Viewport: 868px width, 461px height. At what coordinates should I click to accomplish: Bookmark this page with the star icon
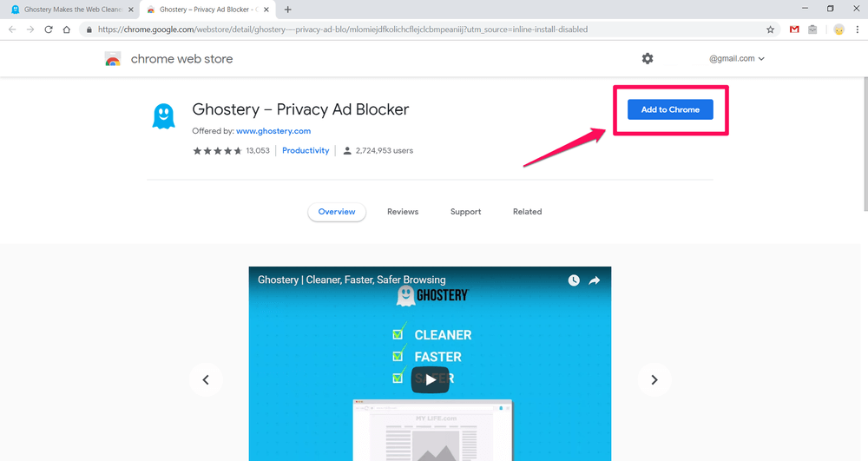(x=770, y=30)
